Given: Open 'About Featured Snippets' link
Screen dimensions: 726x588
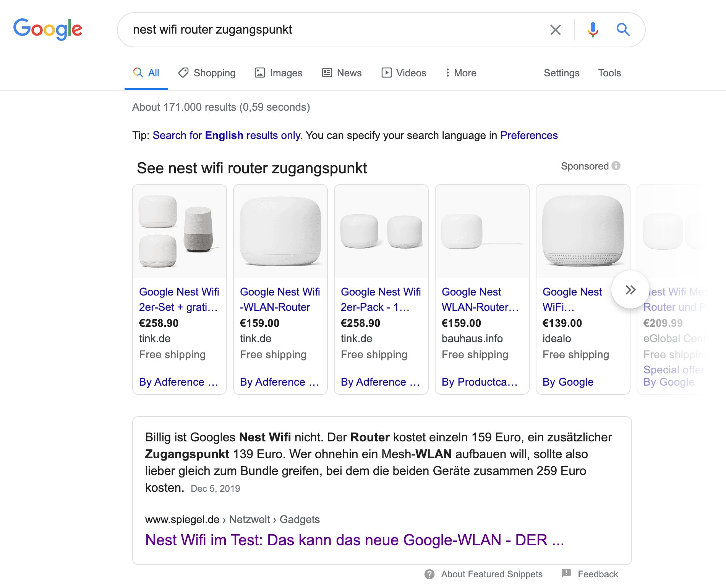Looking at the screenshot, I should [x=492, y=574].
